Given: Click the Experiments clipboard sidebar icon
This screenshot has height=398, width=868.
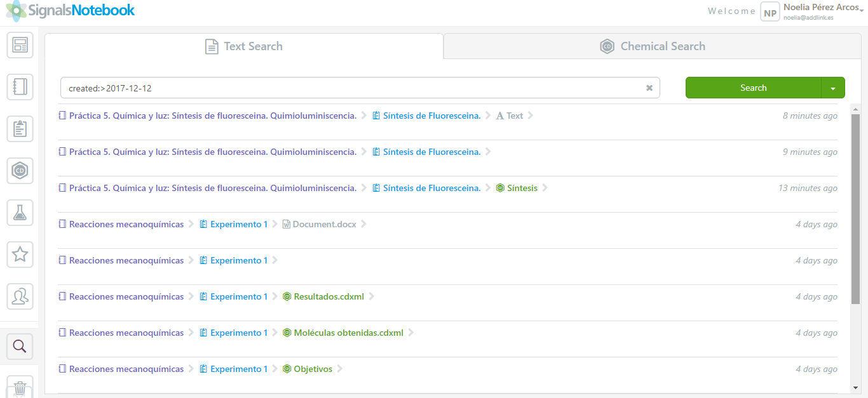Looking at the screenshot, I should [20, 129].
